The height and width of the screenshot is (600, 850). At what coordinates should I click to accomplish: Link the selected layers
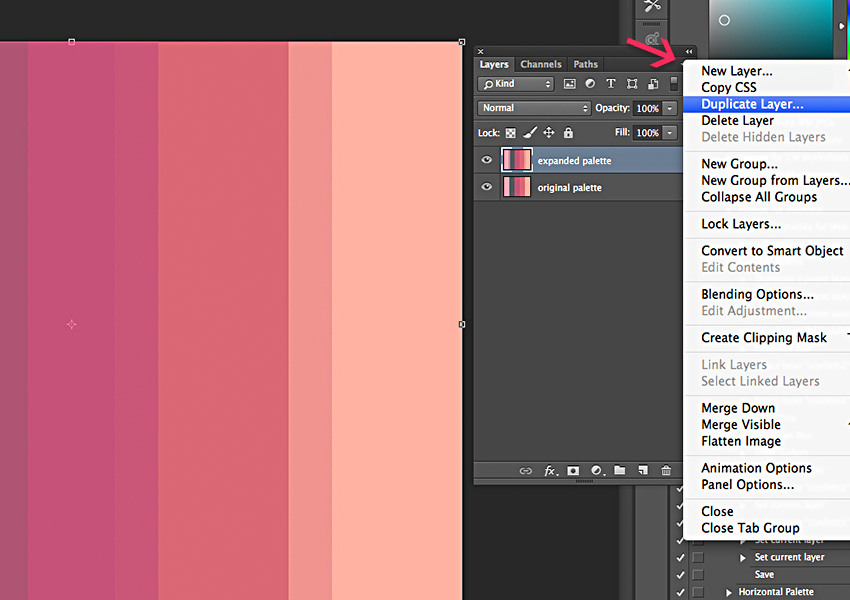525,470
